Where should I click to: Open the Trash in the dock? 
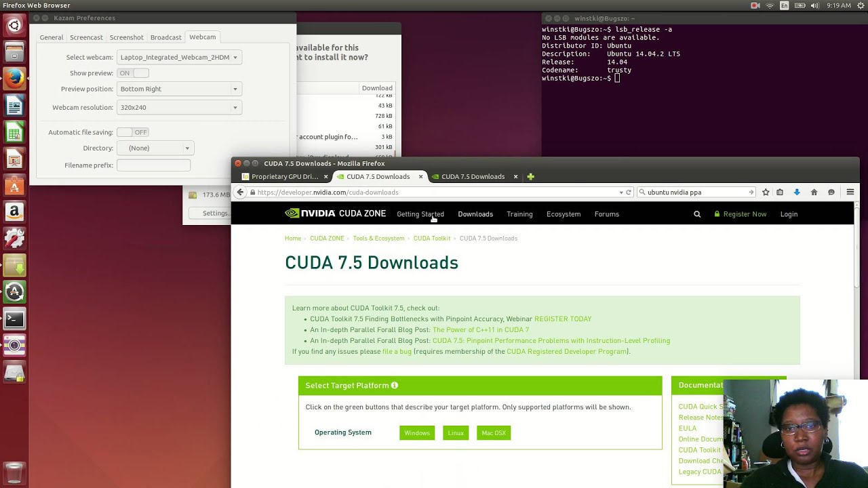14,472
